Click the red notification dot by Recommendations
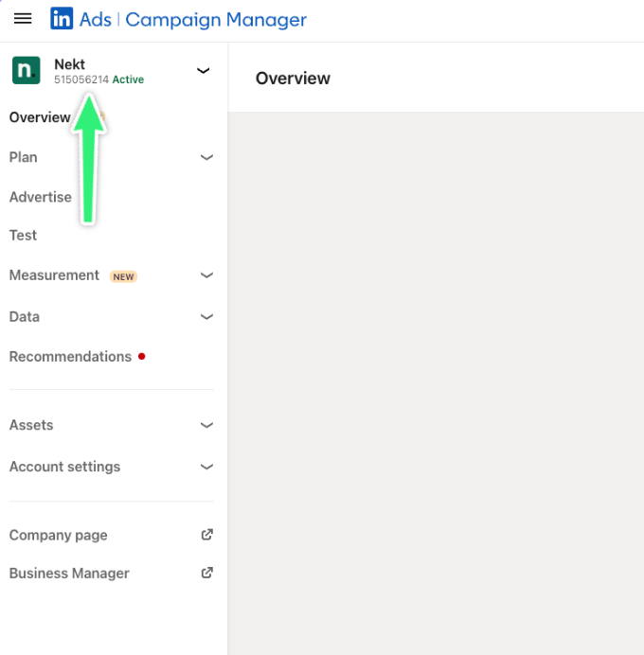Screen dimensions: 644x655 point(142,356)
